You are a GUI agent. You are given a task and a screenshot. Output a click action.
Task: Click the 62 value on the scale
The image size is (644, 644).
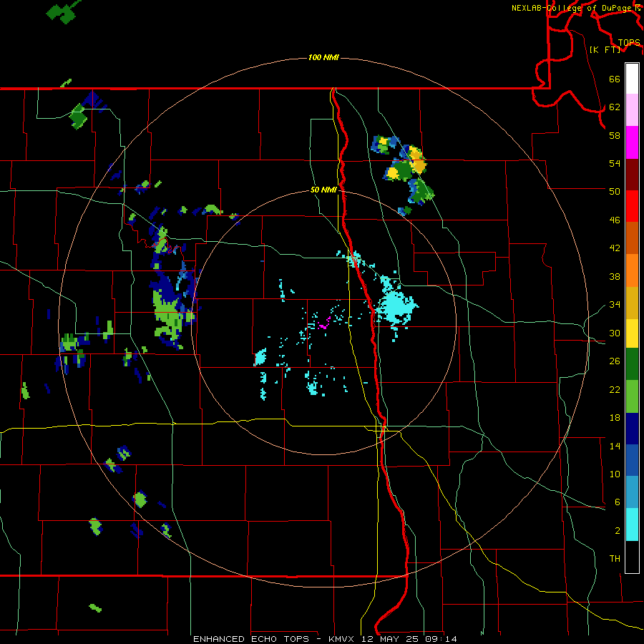615,107
